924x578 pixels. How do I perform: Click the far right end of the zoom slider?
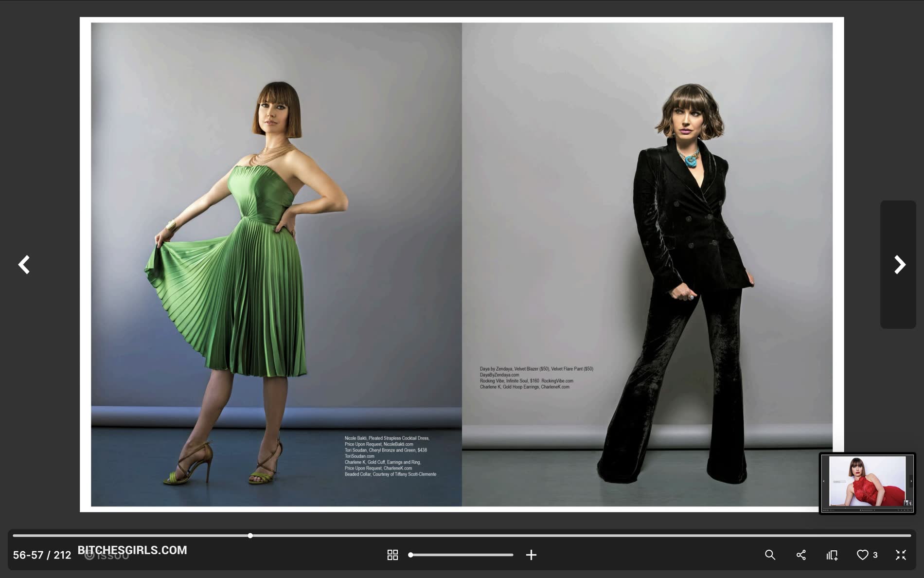pos(513,555)
